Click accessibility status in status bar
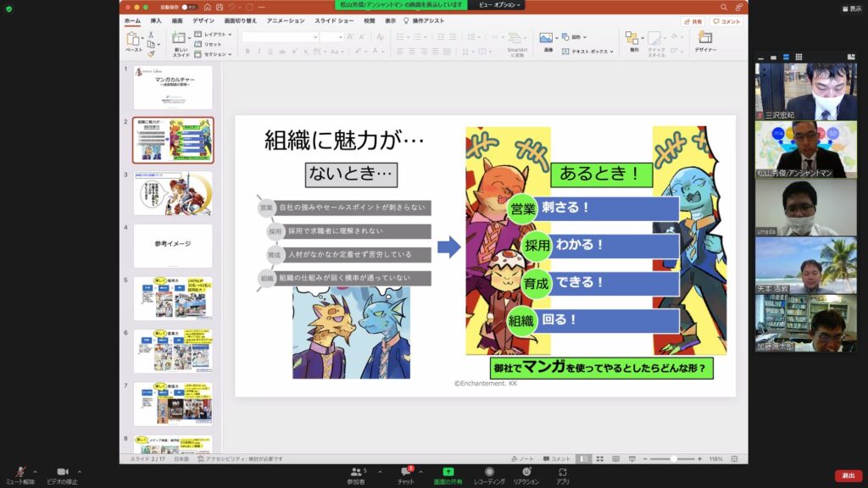Viewport: 868px width, 488px height. [x=240, y=459]
